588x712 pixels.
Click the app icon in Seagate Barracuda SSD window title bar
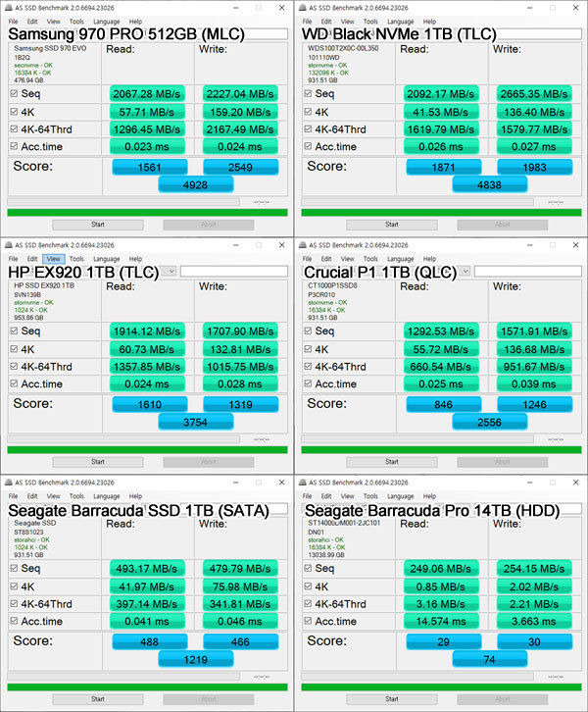pyautogui.click(x=8, y=483)
